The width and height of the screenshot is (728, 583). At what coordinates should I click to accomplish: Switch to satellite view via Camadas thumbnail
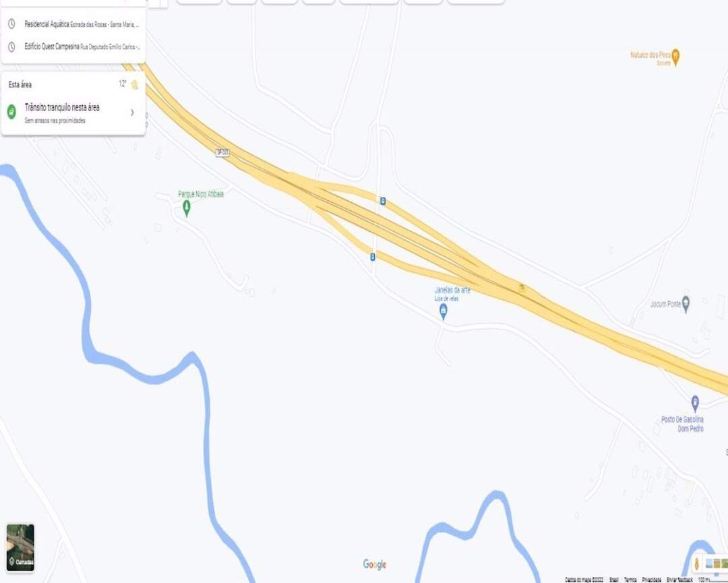point(20,547)
